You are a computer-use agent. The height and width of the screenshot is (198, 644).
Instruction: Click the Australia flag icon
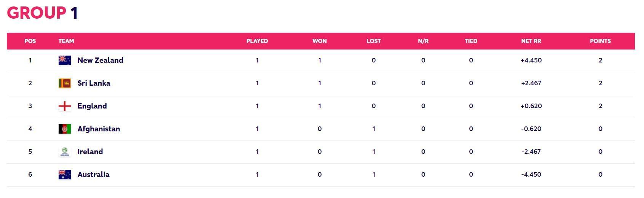coord(65,174)
